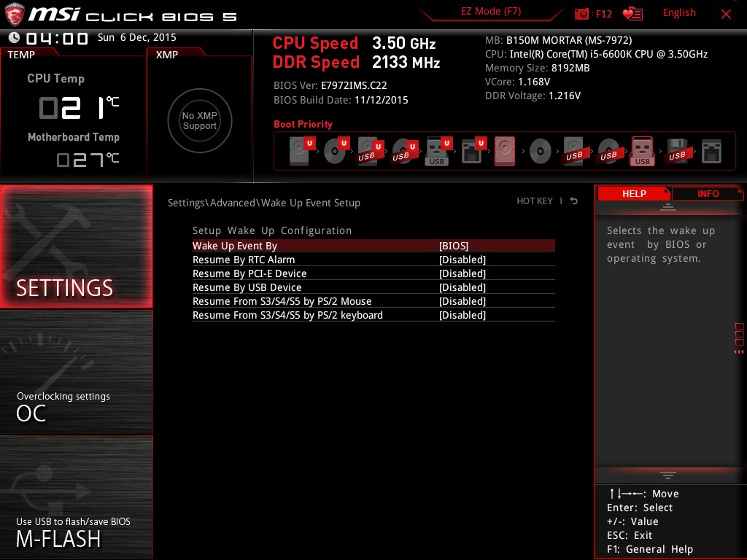The height and width of the screenshot is (560, 747).
Task: Change the PS/2 Mouse resume [Disabled] value
Action: click(462, 301)
